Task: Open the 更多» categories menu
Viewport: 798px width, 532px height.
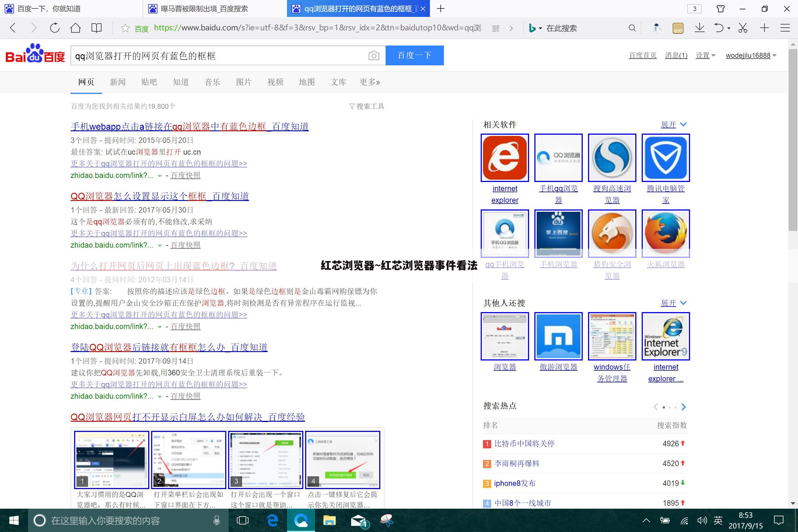Action: (370, 82)
